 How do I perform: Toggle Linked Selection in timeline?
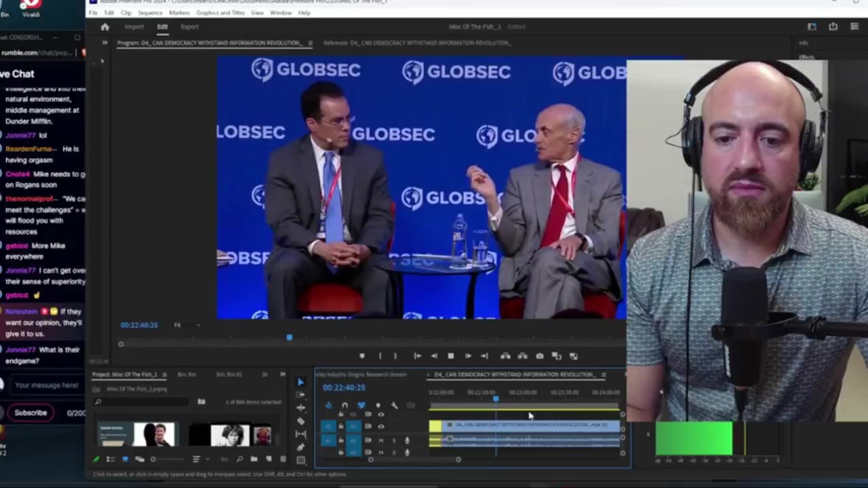[361, 406]
